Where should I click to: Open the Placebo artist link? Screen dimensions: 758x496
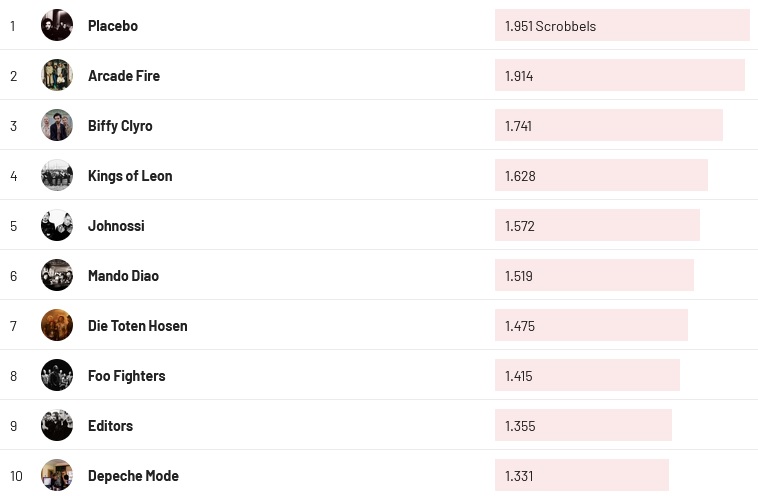[x=113, y=26]
